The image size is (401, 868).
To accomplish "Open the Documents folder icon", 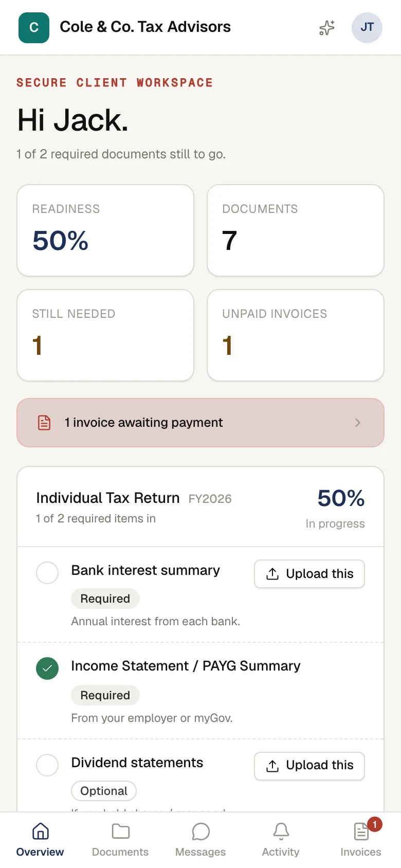I will [x=120, y=831].
